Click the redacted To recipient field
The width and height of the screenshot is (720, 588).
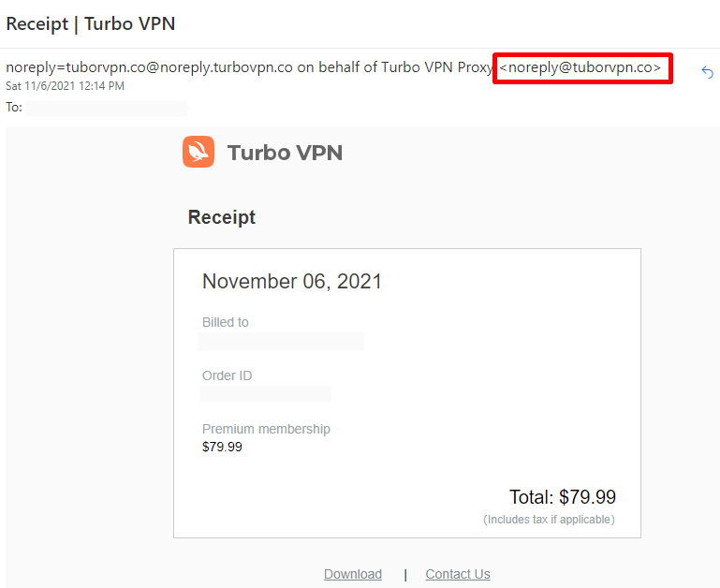point(107,108)
